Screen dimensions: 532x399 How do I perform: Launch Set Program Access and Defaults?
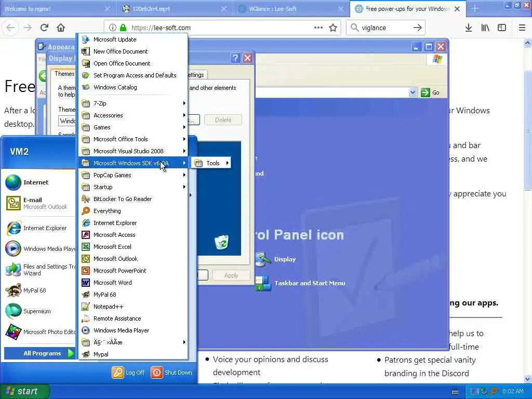pos(133,75)
